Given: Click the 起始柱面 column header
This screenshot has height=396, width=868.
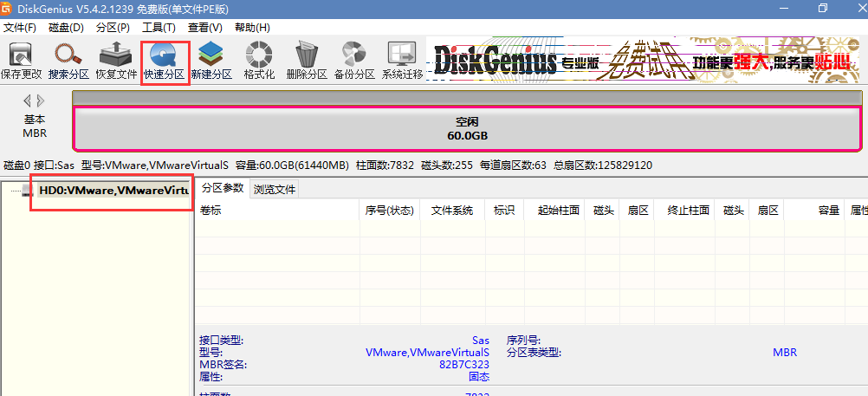Looking at the screenshot, I should point(554,211).
